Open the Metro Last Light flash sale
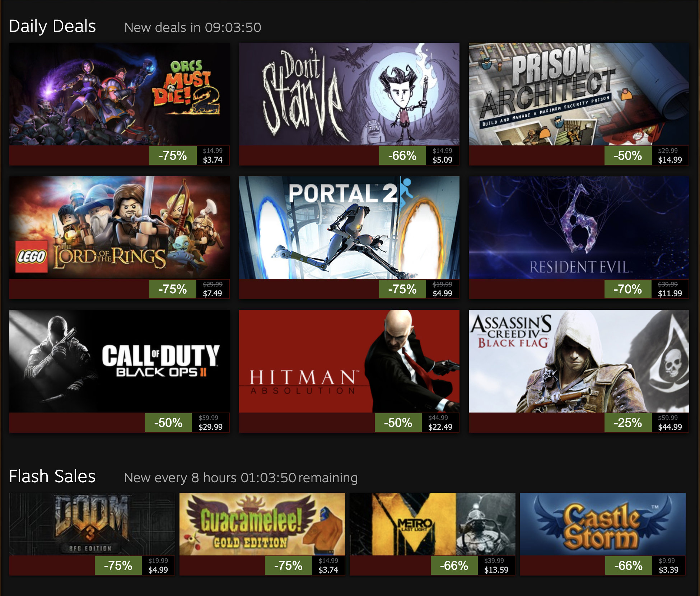The width and height of the screenshot is (700, 596). tap(432, 524)
